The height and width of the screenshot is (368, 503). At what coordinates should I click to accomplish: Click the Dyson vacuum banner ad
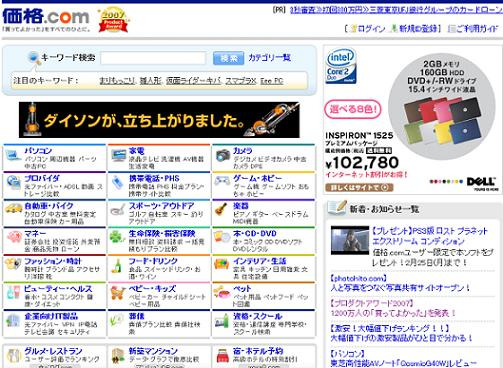point(159,120)
